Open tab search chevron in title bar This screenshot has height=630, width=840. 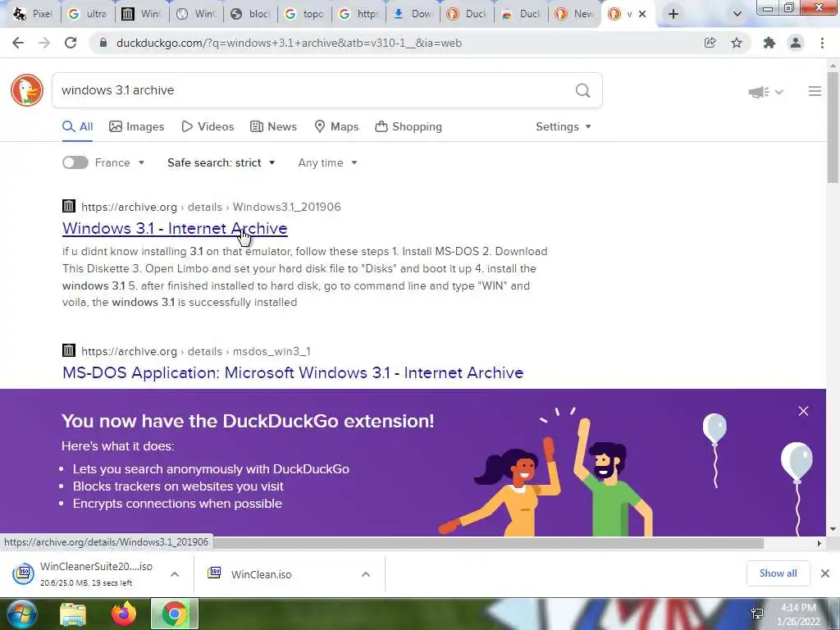pos(737,15)
